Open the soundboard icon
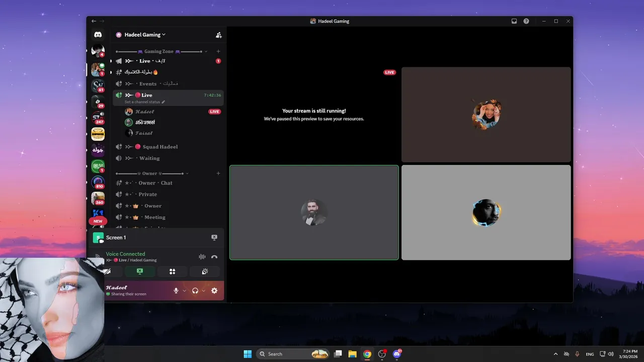Viewport: 644px width, 362px height. pyautogui.click(x=205, y=271)
